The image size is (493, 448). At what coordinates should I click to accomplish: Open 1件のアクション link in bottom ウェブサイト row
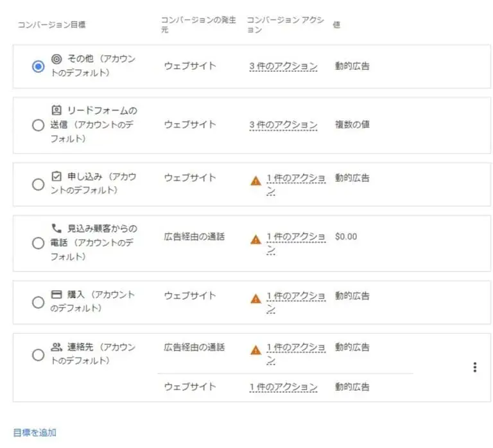coord(283,387)
